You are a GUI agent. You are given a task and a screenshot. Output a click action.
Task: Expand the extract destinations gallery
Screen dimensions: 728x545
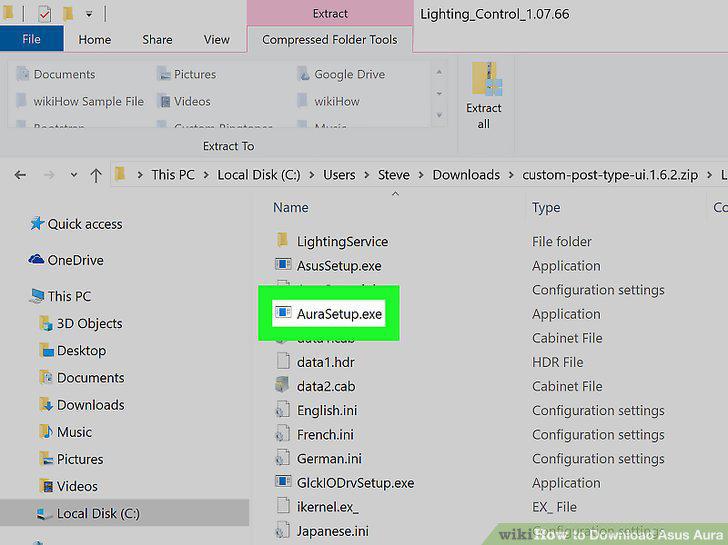coord(439,115)
